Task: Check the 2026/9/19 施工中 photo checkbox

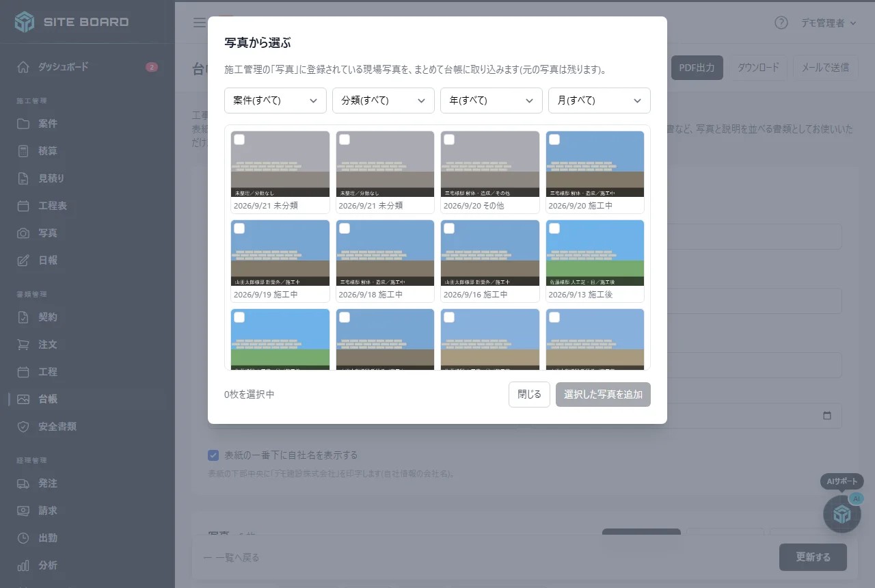Action: [x=239, y=228]
